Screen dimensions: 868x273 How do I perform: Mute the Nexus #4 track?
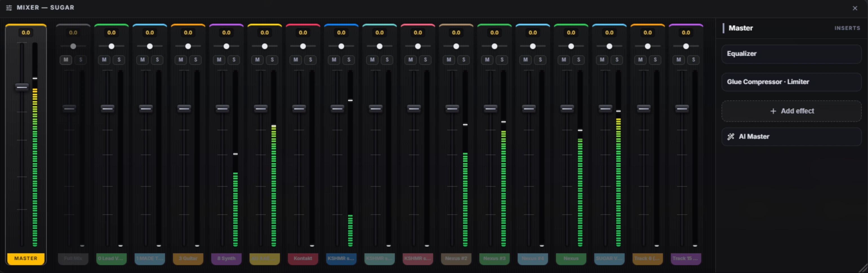pos(526,60)
